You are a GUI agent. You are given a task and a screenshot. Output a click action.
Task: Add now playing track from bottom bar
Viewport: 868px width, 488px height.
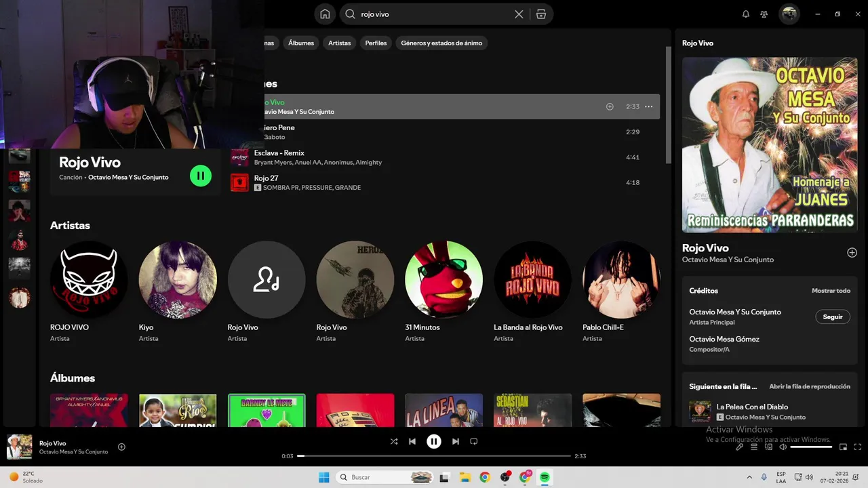point(121,447)
